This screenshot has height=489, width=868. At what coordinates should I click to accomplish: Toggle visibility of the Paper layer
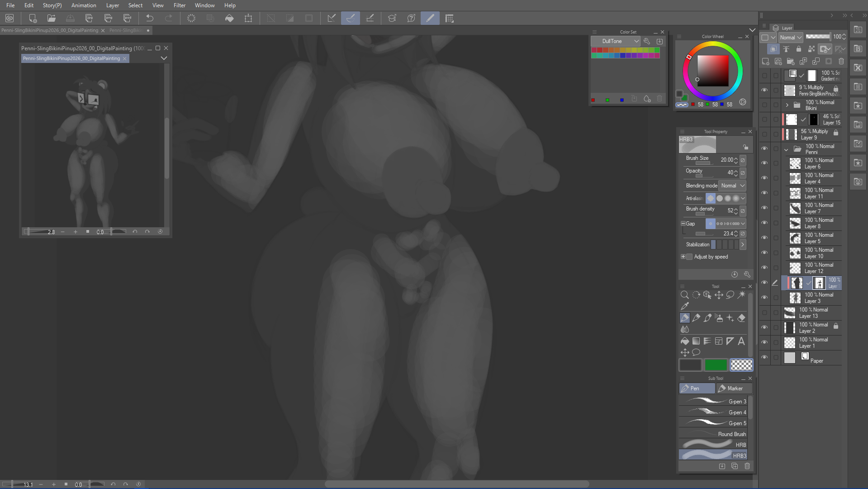tap(764, 357)
